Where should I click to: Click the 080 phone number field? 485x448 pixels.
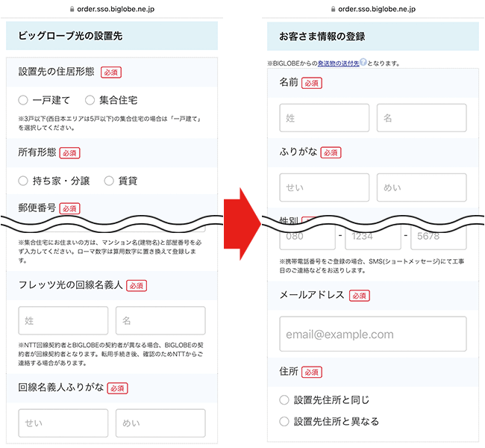pyautogui.click(x=307, y=237)
